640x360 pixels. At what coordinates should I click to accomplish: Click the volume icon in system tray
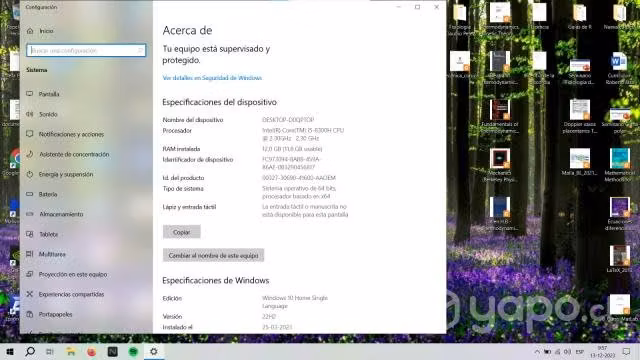tap(567, 351)
